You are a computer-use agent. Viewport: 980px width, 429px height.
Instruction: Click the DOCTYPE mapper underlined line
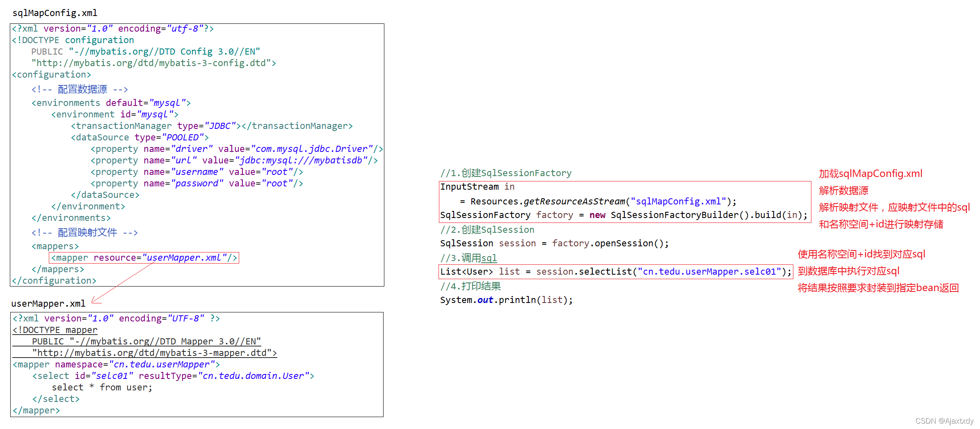coord(55,330)
